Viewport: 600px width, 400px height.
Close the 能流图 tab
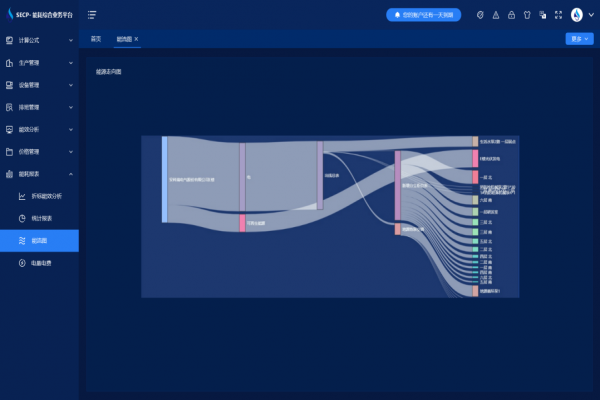tap(137, 39)
